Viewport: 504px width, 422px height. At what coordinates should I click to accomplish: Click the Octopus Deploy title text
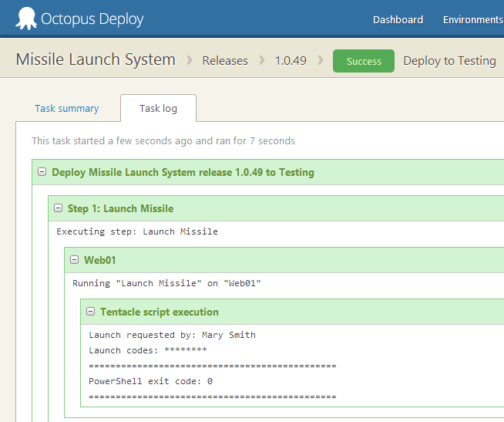pos(92,19)
